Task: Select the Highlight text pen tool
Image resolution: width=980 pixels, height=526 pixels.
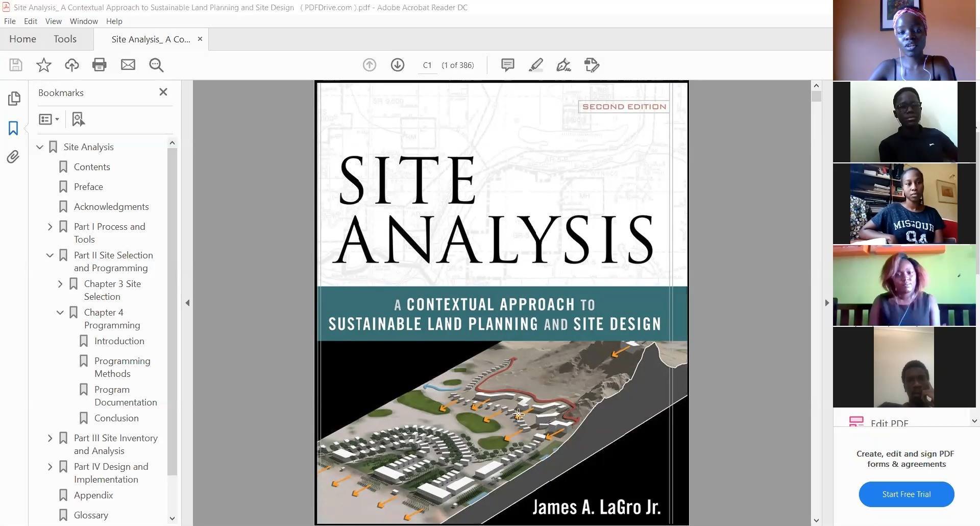Action: tap(535, 65)
